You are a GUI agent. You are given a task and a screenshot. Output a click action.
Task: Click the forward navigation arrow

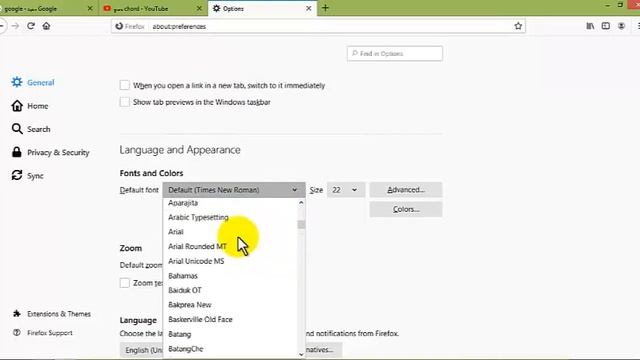[16, 26]
